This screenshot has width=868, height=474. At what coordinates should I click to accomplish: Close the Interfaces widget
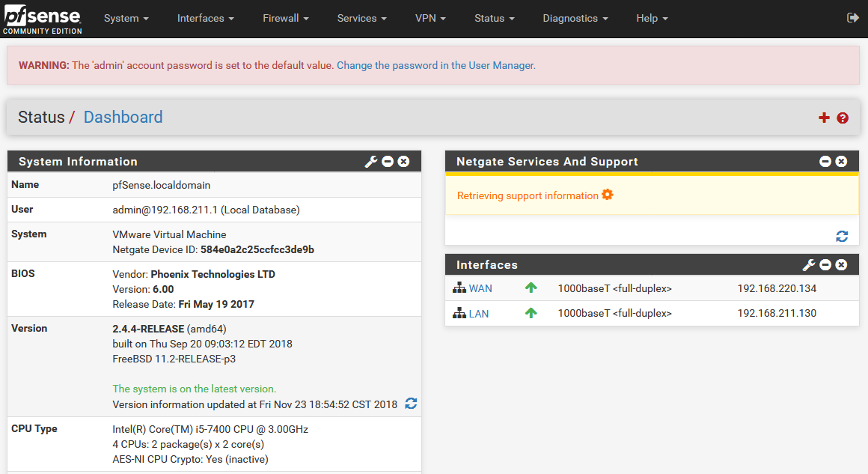click(x=841, y=264)
